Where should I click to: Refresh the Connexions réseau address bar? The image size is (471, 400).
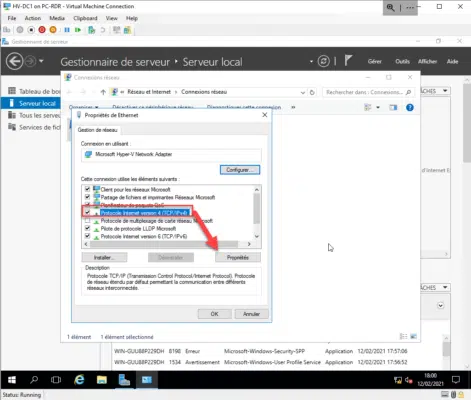point(312,92)
